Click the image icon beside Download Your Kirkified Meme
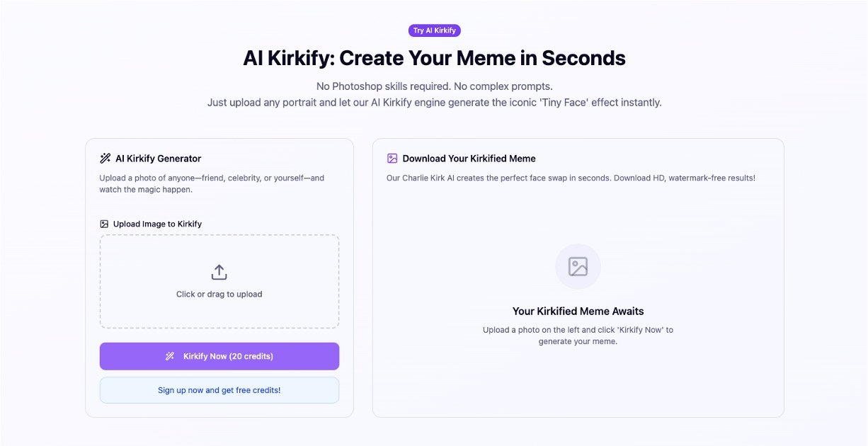This screenshot has height=446, width=868. click(x=392, y=159)
